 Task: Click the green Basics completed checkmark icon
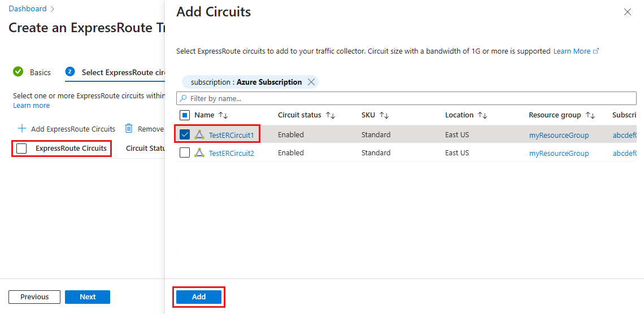18,72
